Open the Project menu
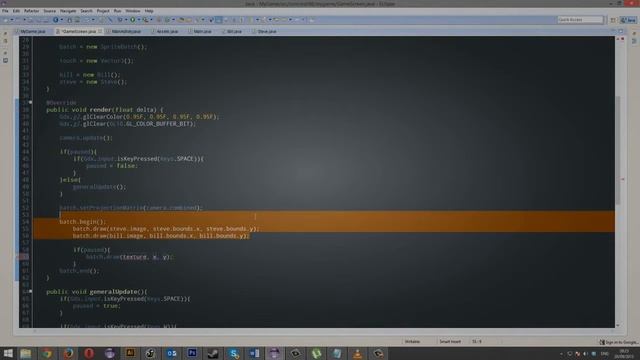The width and height of the screenshot is (640, 360). (x=103, y=11)
